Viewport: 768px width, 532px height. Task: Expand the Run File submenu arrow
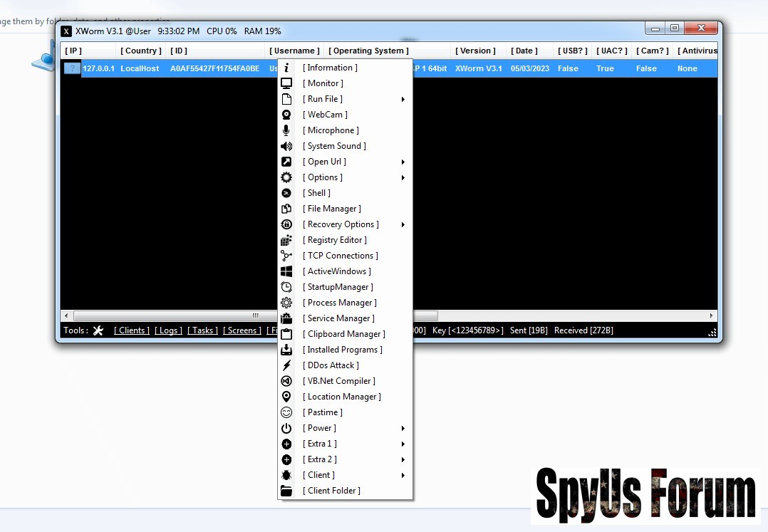click(x=403, y=99)
